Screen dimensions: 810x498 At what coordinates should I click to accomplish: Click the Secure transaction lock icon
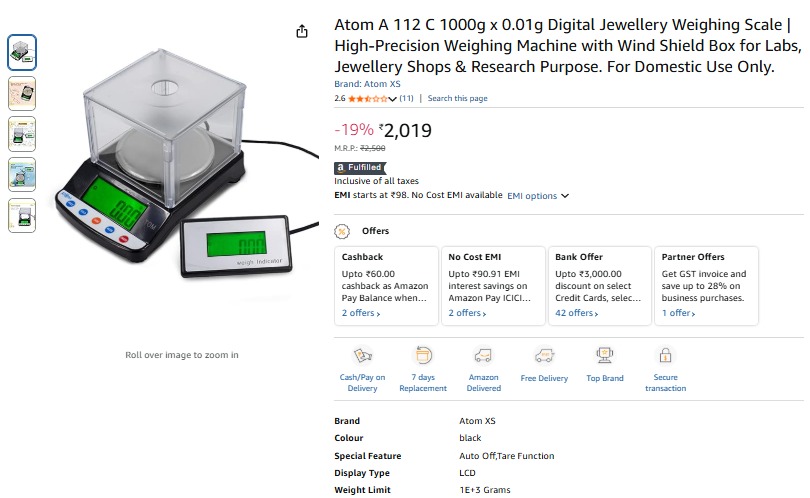665,356
